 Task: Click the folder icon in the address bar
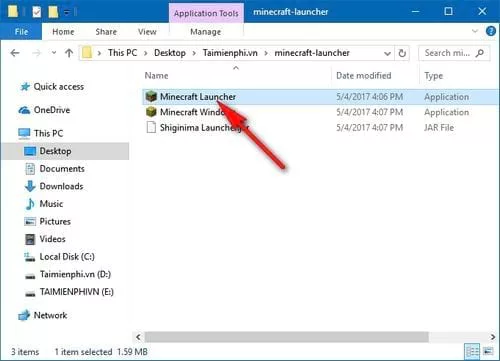click(x=87, y=53)
